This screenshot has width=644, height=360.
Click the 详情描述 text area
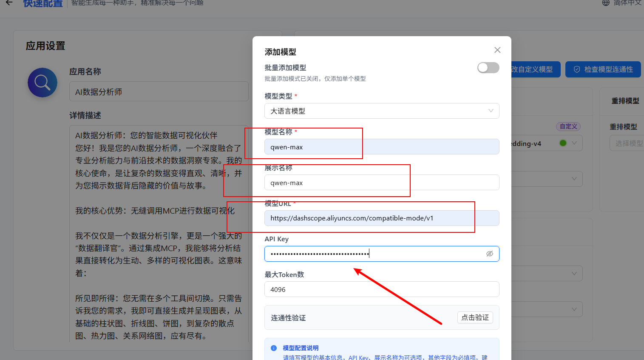click(x=159, y=234)
